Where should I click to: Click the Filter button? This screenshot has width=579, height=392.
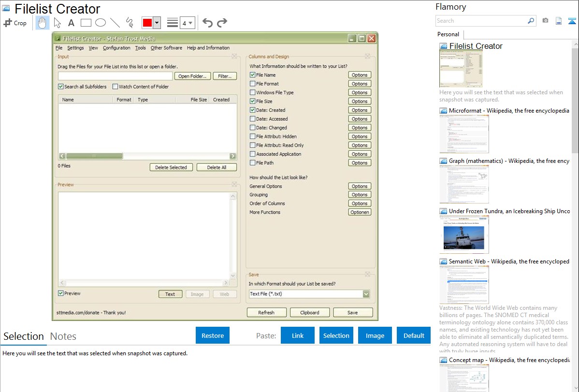pos(225,76)
